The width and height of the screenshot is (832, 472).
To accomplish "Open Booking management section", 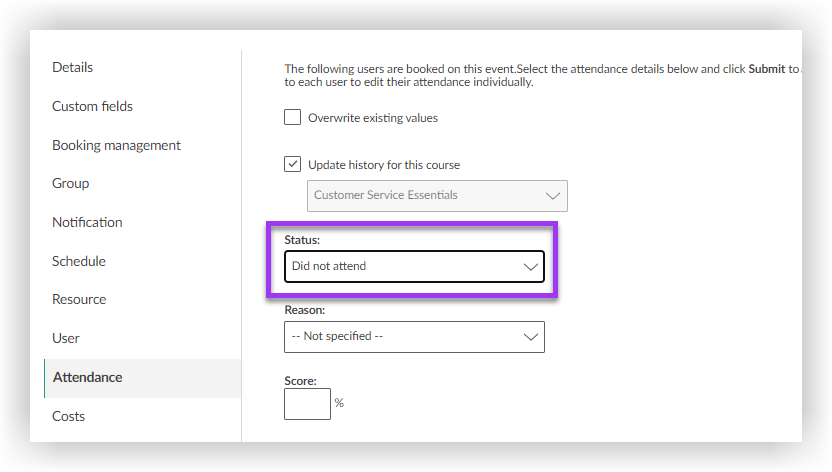I will point(116,145).
